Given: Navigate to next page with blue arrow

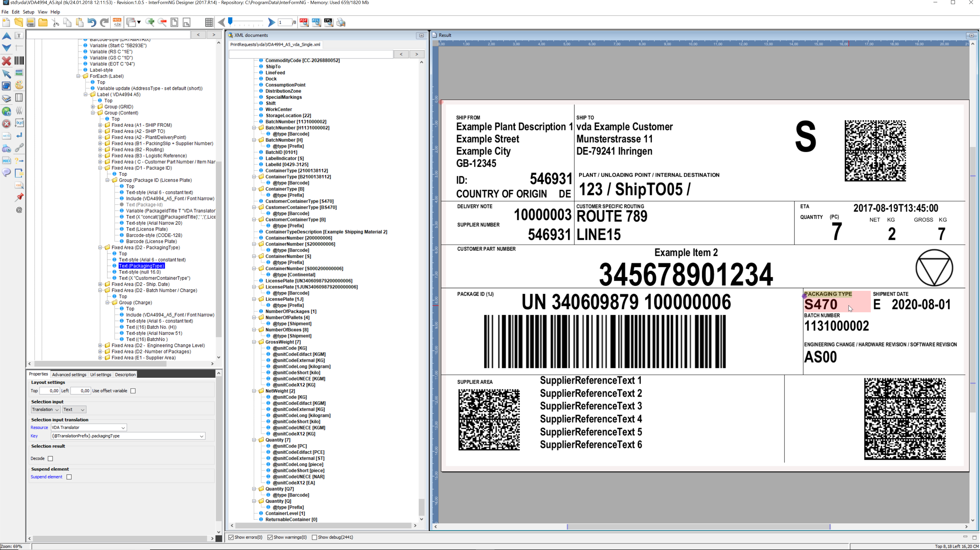Looking at the screenshot, I should [271, 22].
